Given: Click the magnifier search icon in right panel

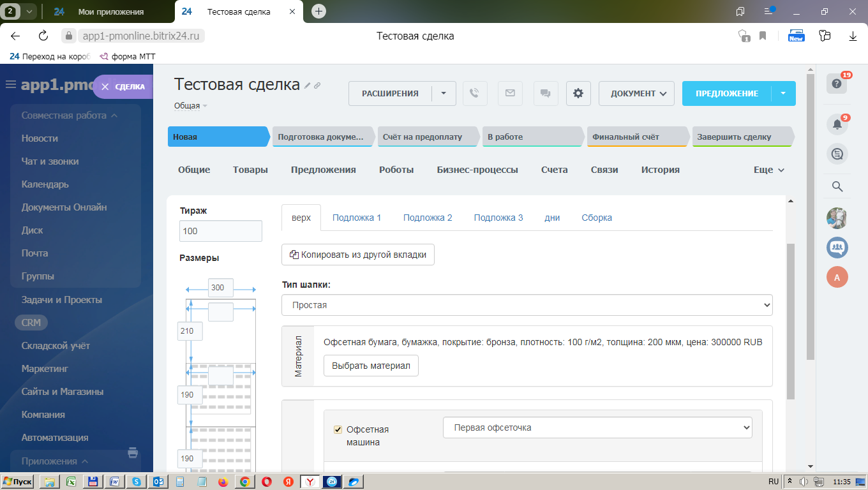Looking at the screenshot, I should coord(837,186).
